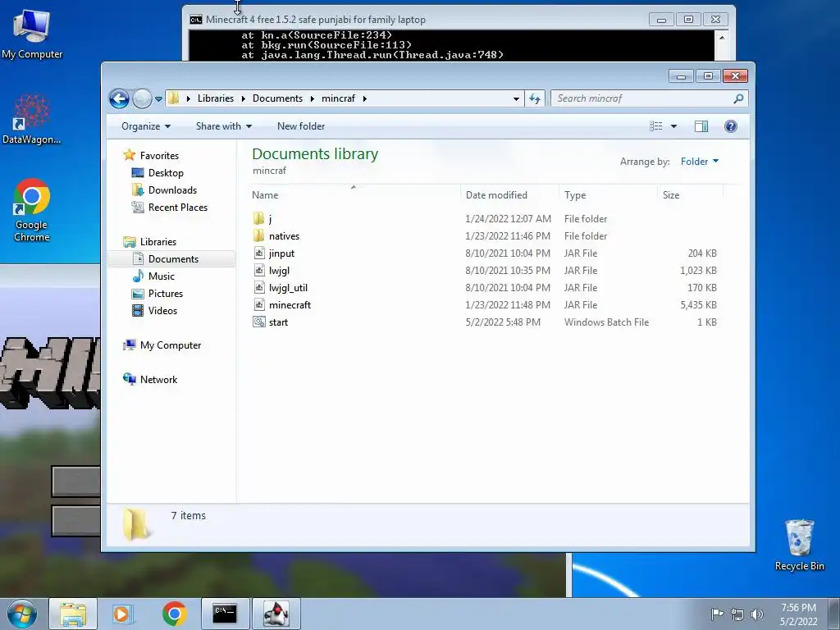Expand arrow after mincraf in breadcrumb
This screenshot has height=630, width=840.
(x=365, y=98)
